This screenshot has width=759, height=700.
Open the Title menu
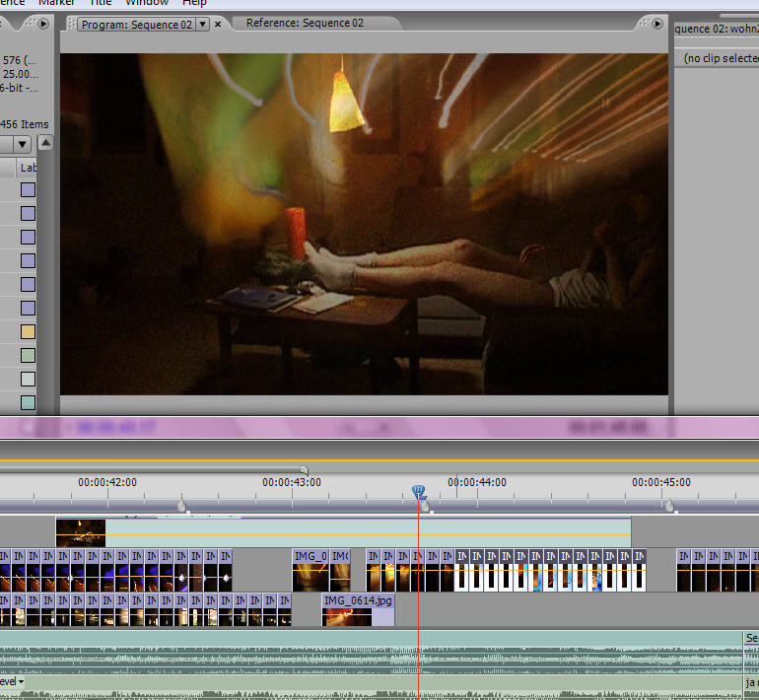(101, 3)
